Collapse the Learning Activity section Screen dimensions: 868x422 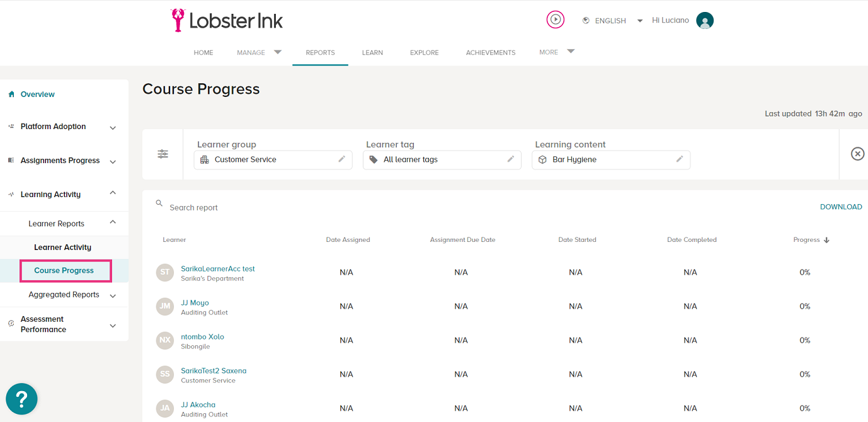(113, 193)
